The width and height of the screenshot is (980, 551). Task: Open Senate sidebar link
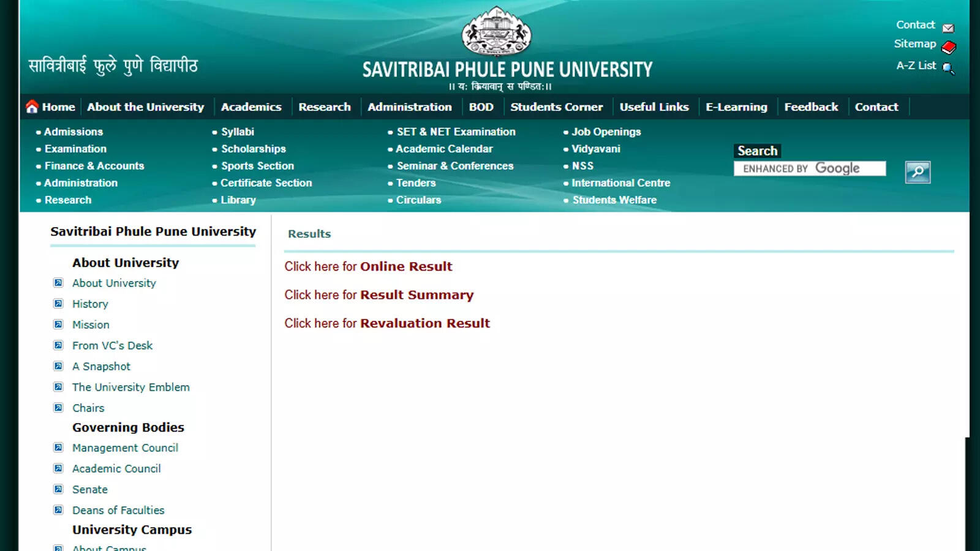pos(90,489)
